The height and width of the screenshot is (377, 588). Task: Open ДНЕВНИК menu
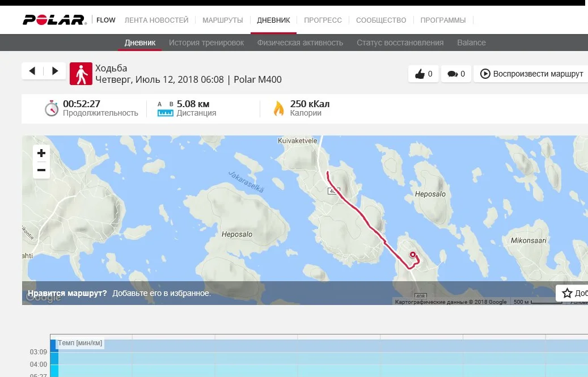tap(273, 20)
